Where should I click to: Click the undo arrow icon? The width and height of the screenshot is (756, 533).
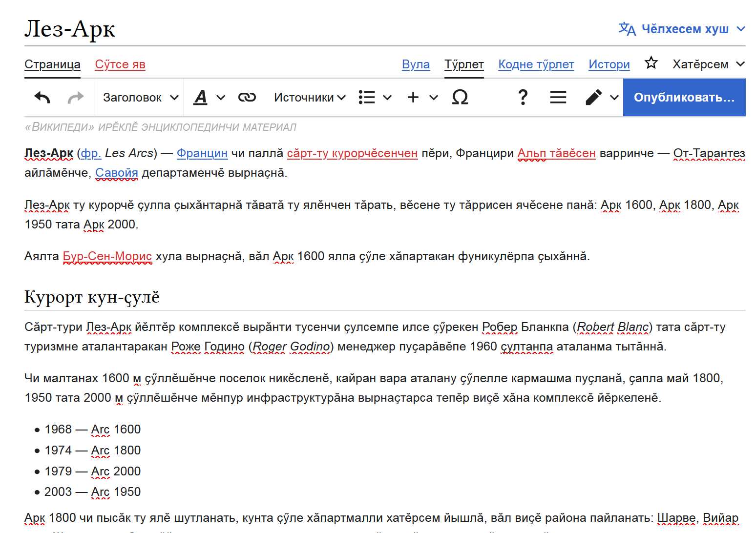coord(42,98)
